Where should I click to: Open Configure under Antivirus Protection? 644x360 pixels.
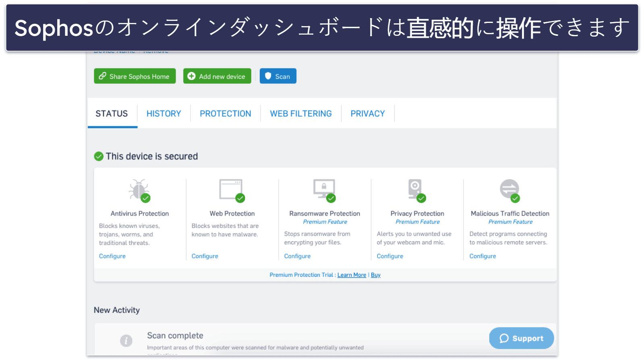[x=112, y=256]
